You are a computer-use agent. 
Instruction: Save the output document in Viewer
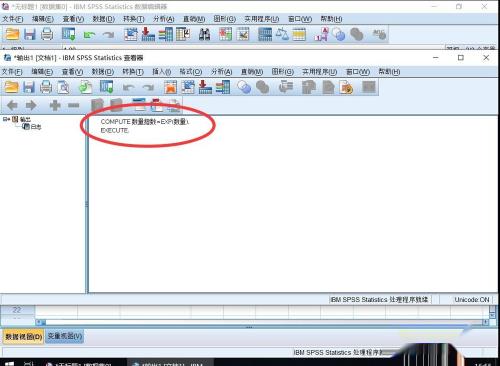coord(29,87)
